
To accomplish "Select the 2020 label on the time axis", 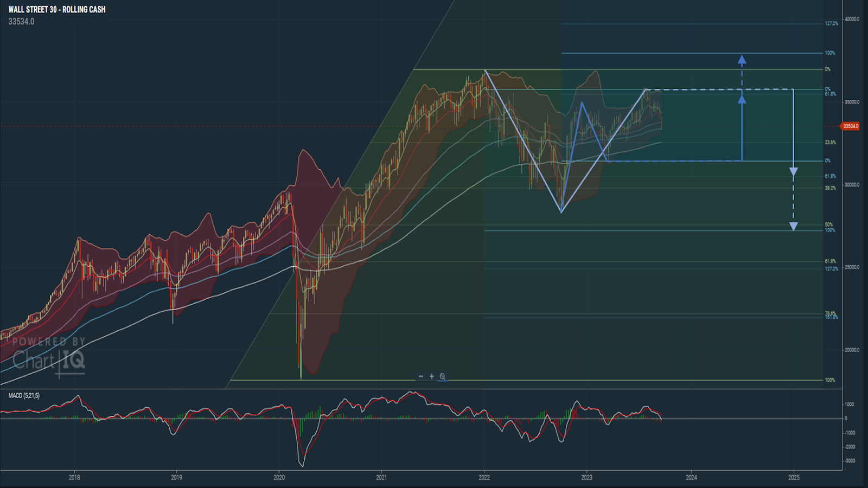I will (279, 478).
